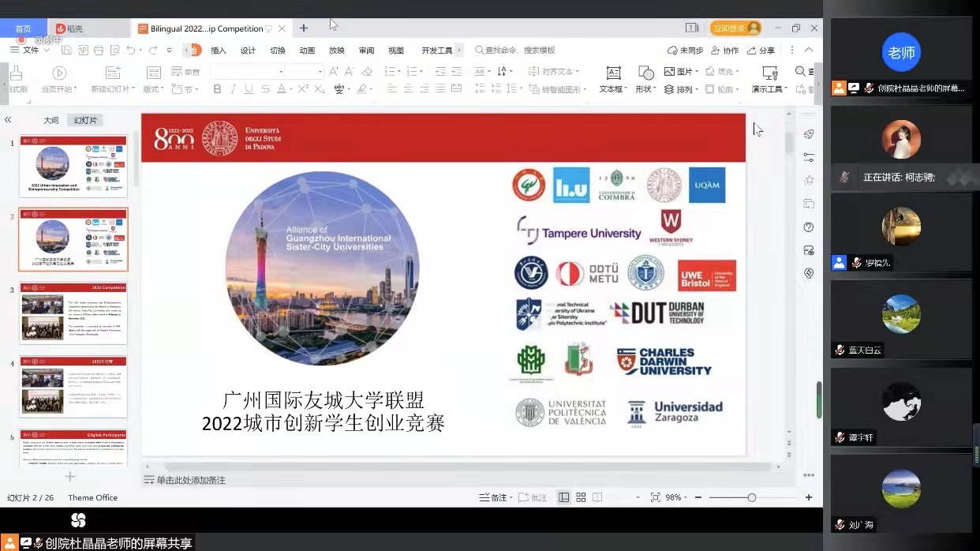Toggle Normal view button in status bar
The image size is (980, 551).
[x=564, y=497]
